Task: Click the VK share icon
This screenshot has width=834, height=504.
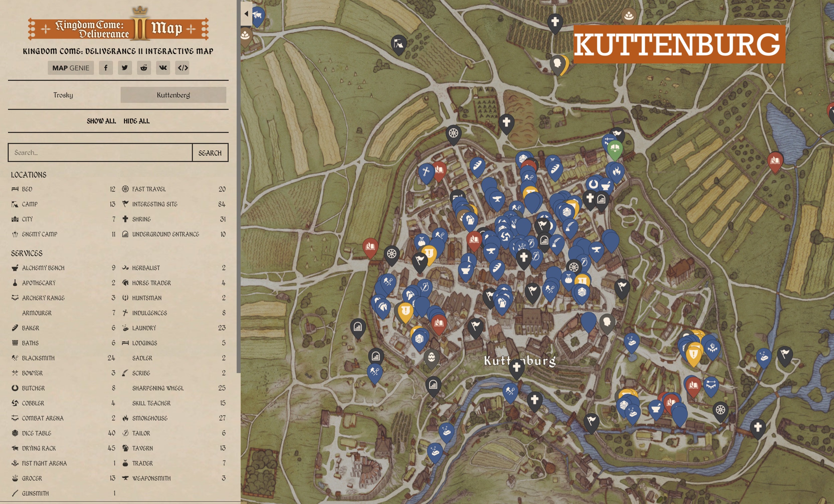Action: [163, 68]
